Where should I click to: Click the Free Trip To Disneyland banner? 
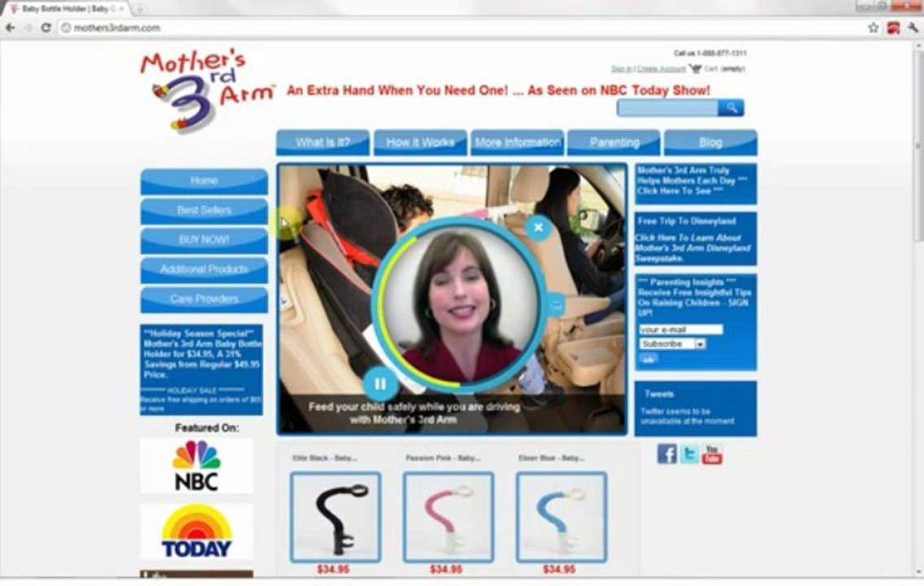point(695,239)
